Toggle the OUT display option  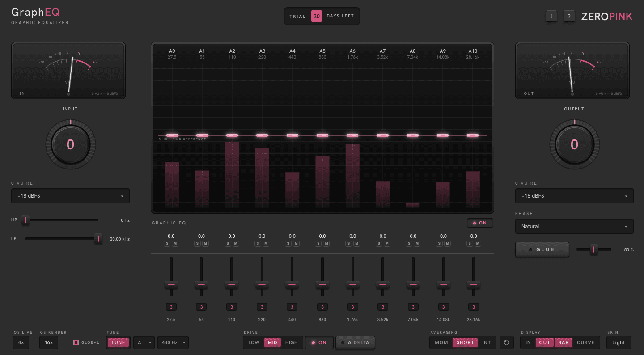(545, 342)
